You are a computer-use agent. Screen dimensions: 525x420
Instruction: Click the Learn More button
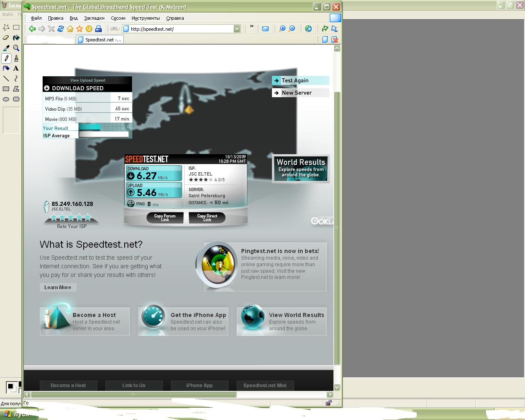[x=58, y=288]
